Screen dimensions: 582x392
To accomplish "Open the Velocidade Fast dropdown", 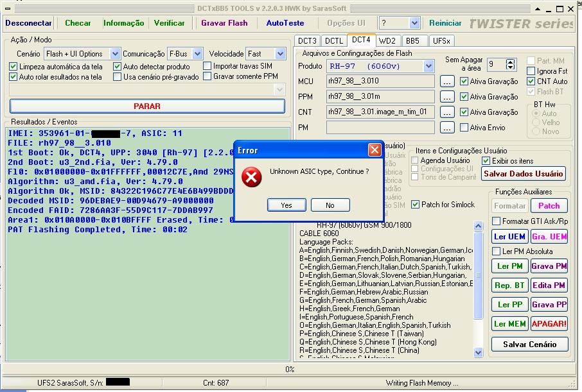I will 280,54.
